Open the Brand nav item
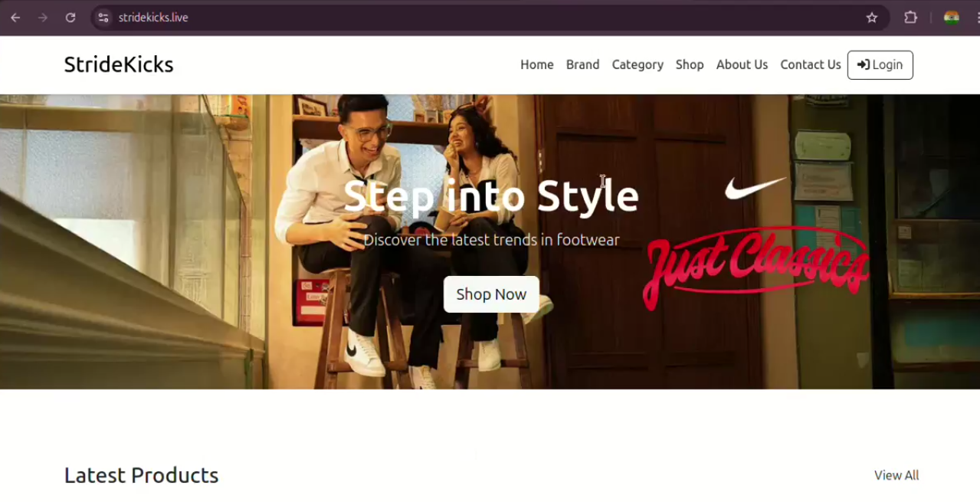 point(583,64)
